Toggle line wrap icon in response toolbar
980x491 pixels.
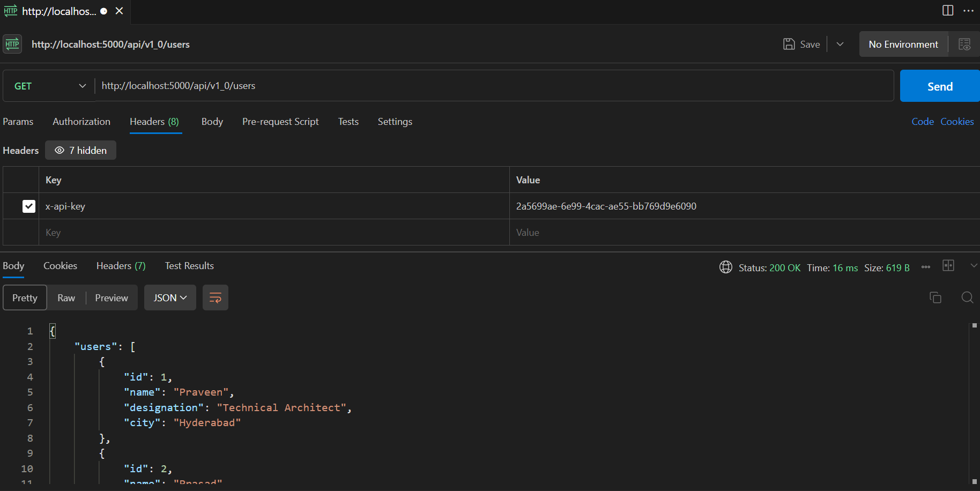[216, 297]
